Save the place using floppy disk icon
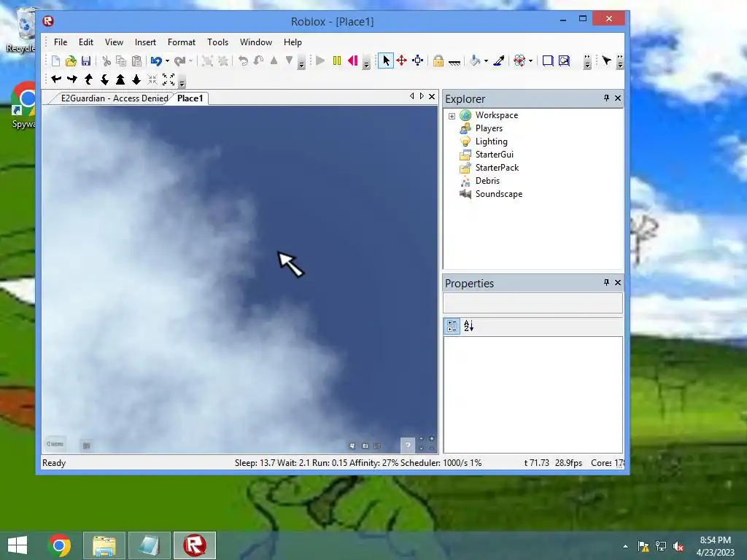747x560 pixels. pyautogui.click(x=86, y=61)
